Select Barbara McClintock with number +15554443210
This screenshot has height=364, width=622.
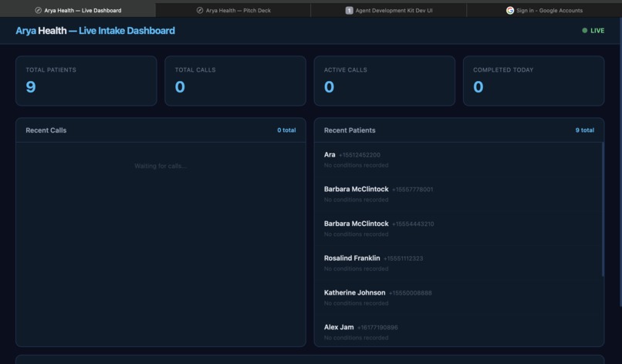point(458,228)
